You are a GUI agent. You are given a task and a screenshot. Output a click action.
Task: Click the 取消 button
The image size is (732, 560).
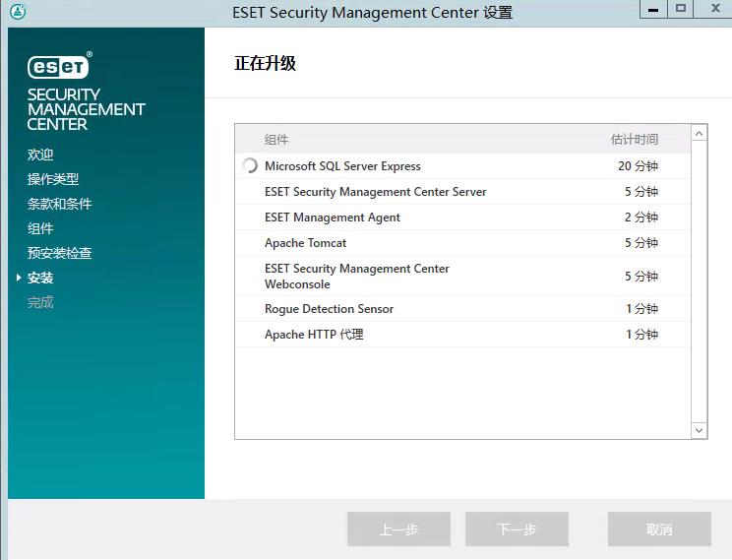[x=659, y=529]
